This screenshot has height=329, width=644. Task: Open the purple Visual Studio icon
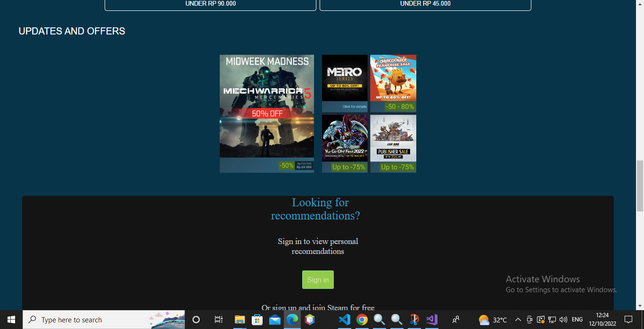pos(432,320)
